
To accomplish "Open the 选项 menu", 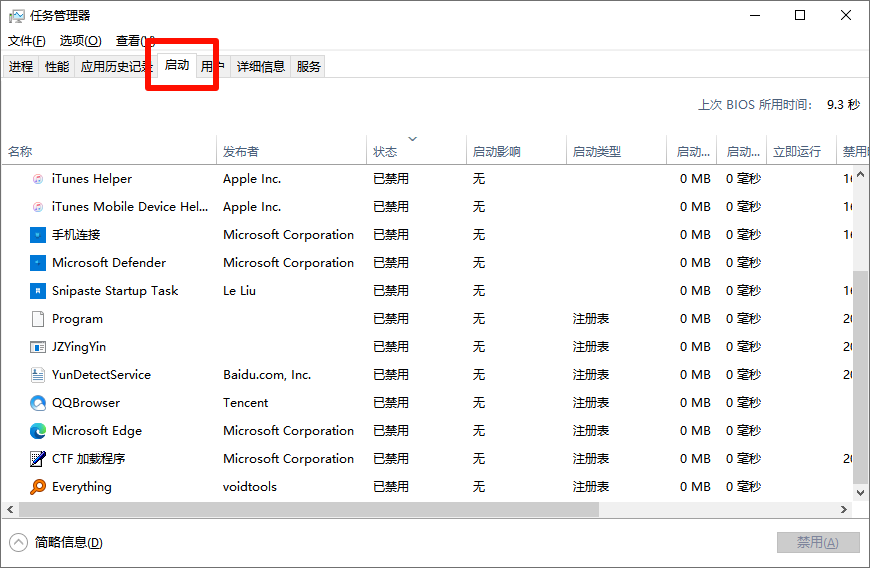I will coord(80,41).
